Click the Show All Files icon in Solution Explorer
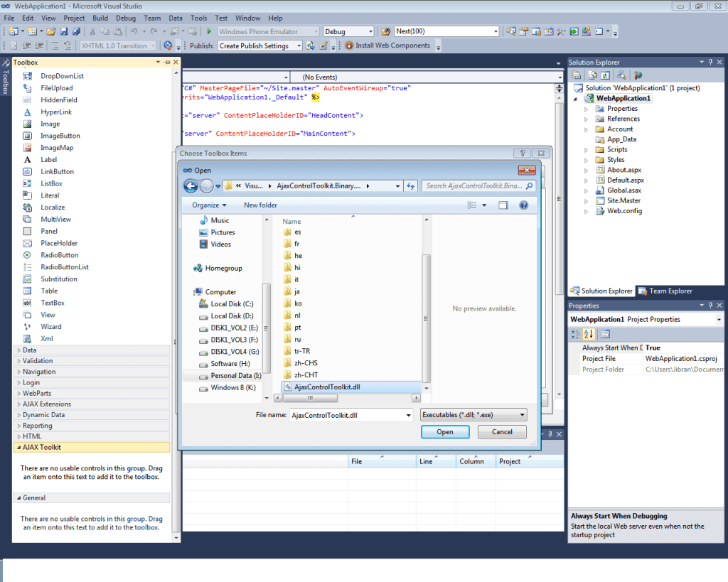Viewport: 728px width, 582px height. click(592, 75)
